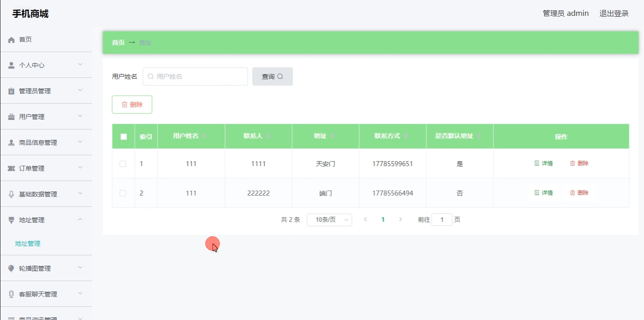Click the 查询 search button
Viewport: 644px width, 320px height.
[x=272, y=76]
